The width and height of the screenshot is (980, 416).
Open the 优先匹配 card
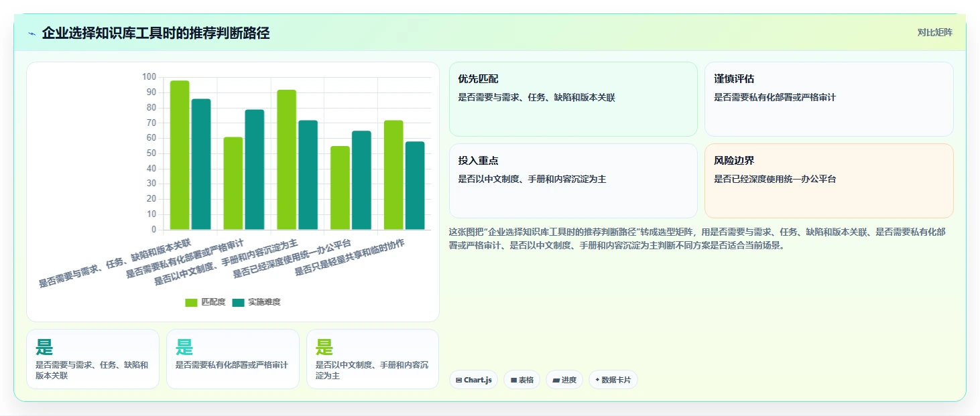coord(573,99)
